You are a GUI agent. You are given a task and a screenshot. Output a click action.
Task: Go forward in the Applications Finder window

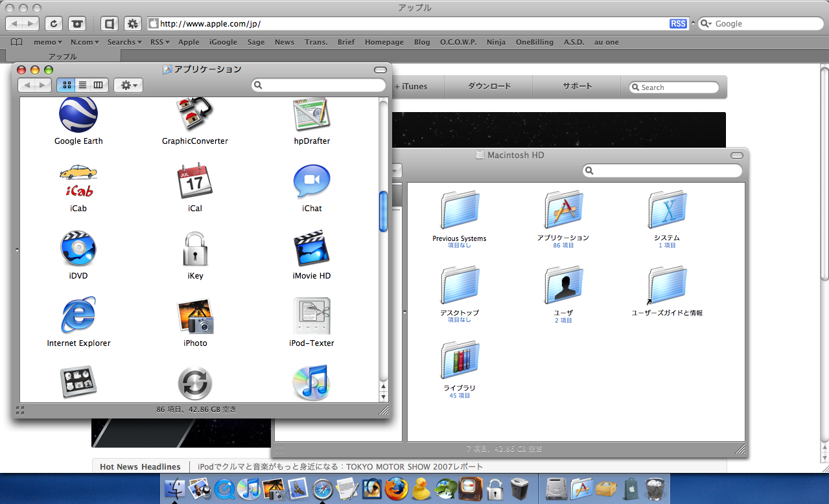click(x=43, y=85)
